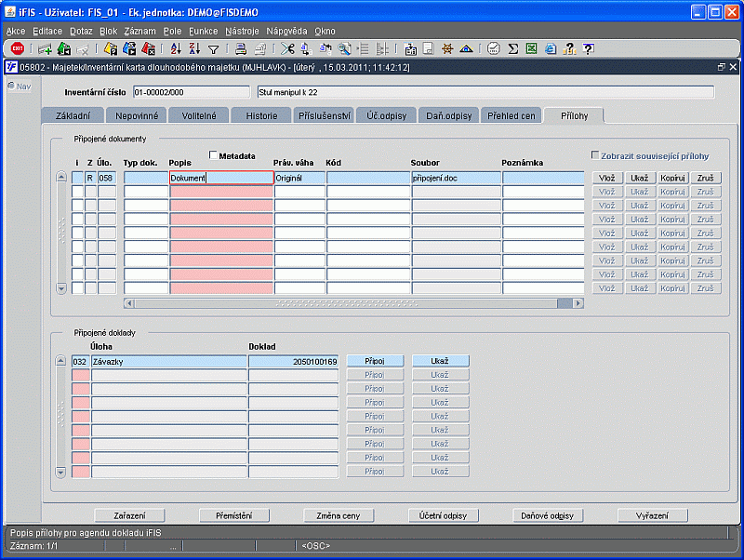Click scroll-down arrow of Připojené dokumenty list
The width and height of the screenshot is (744, 560).
click(x=61, y=287)
